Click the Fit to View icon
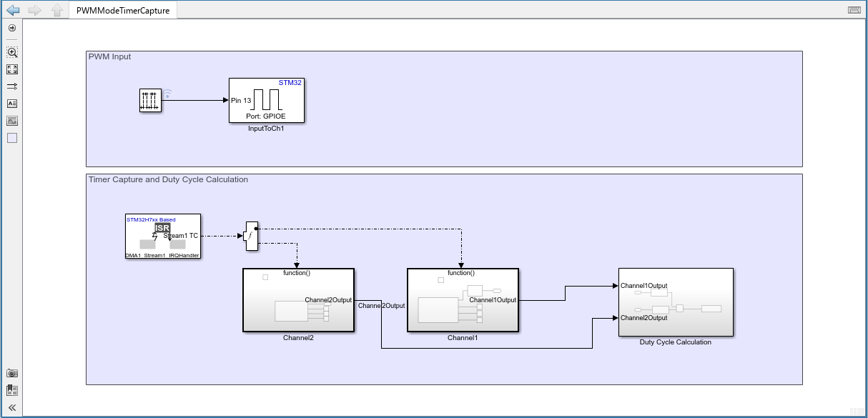868x418 pixels. (x=12, y=69)
